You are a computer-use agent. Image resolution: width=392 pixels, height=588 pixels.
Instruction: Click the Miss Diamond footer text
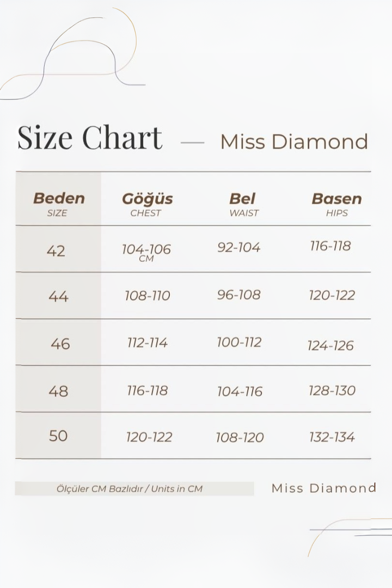pyautogui.click(x=324, y=488)
